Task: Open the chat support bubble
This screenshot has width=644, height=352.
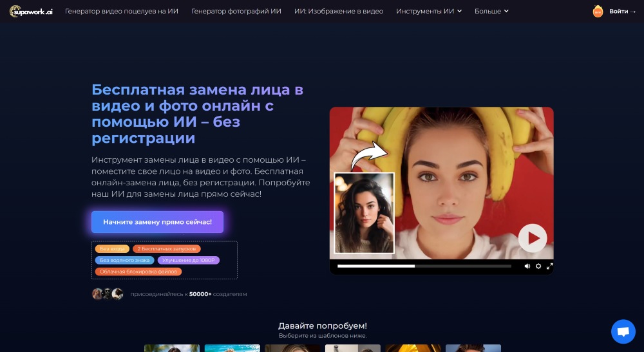Action: pos(623,331)
